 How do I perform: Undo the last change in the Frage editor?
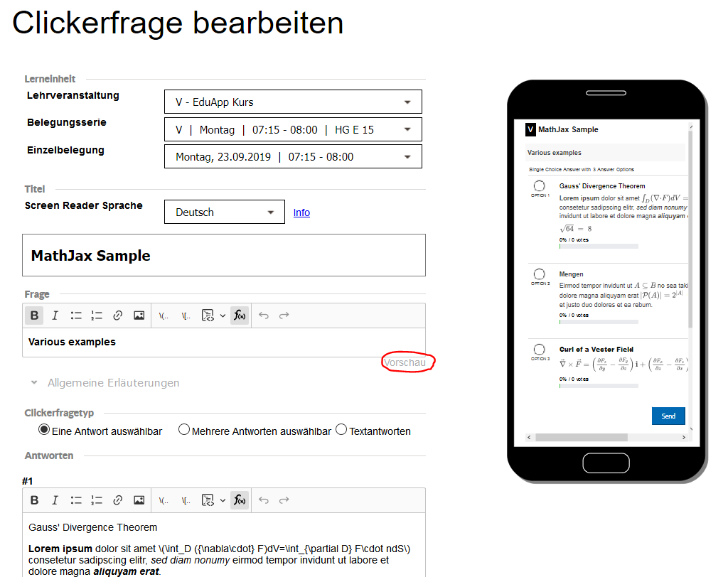[x=264, y=316]
